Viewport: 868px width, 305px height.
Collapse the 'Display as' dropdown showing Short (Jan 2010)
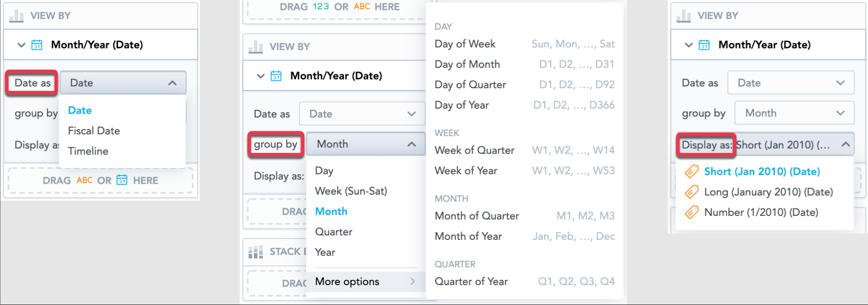(x=845, y=145)
